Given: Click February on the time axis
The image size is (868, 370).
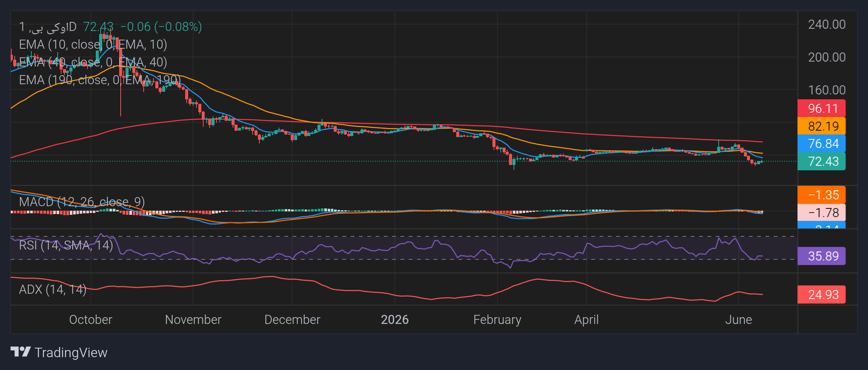Looking at the screenshot, I should pos(497,320).
